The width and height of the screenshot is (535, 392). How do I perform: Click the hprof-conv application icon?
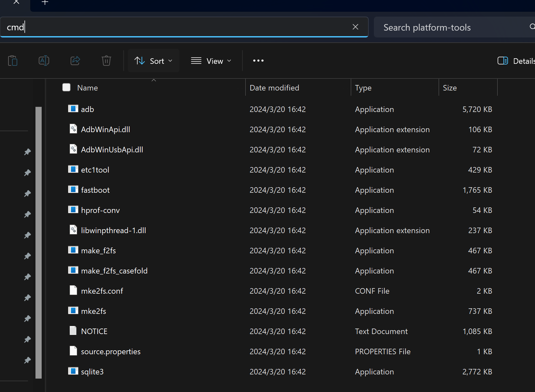click(73, 210)
